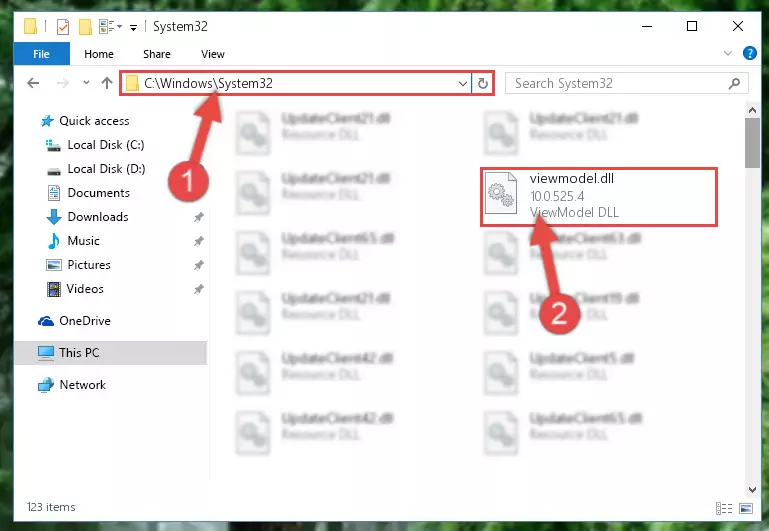Close the System32 window
The image size is (769, 531).
click(738, 26)
